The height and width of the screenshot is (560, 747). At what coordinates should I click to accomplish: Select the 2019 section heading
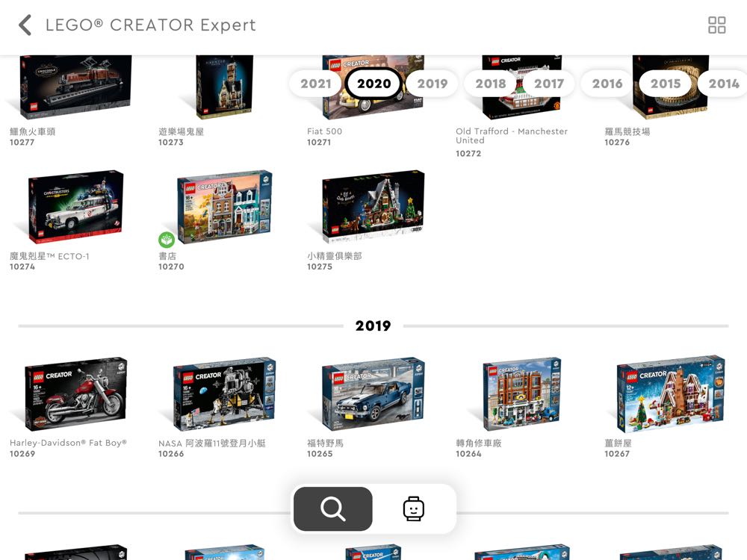[373, 326]
